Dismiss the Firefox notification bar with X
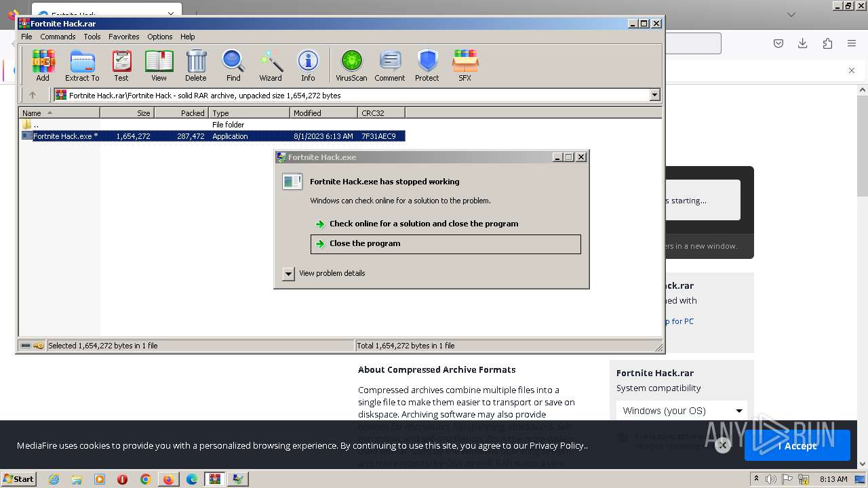Screen dimensions: 868x488 pos(852,70)
